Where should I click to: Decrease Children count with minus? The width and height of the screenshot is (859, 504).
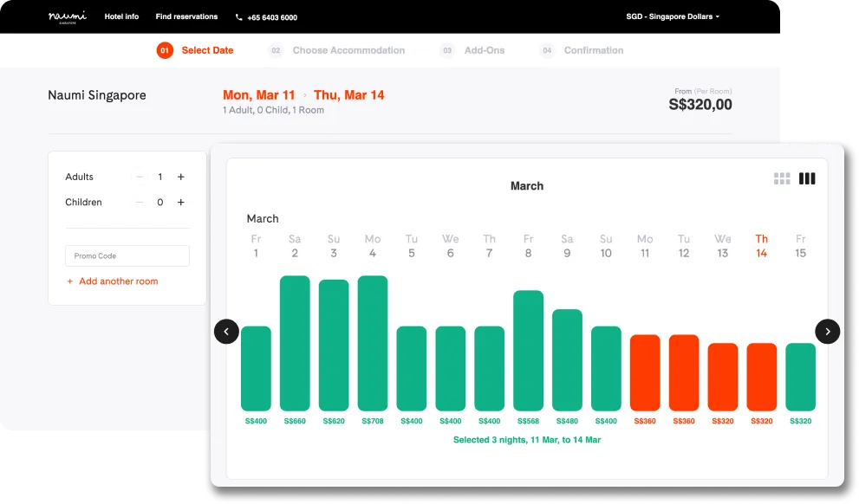[140, 202]
